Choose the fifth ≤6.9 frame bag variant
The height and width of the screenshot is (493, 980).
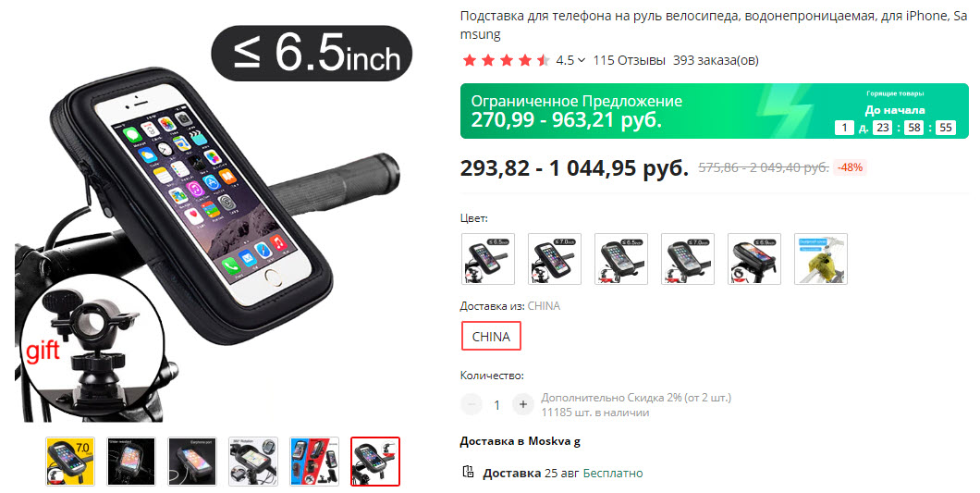pyautogui.click(x=754, y=259)
